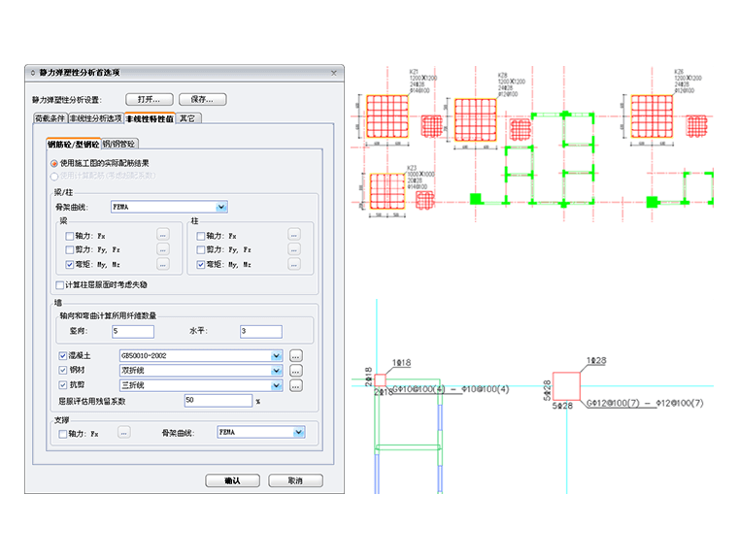Open ellipsis settings for column 弯矩 My, Mz
This screenshot has width=738, height=560.
(294, 264)
